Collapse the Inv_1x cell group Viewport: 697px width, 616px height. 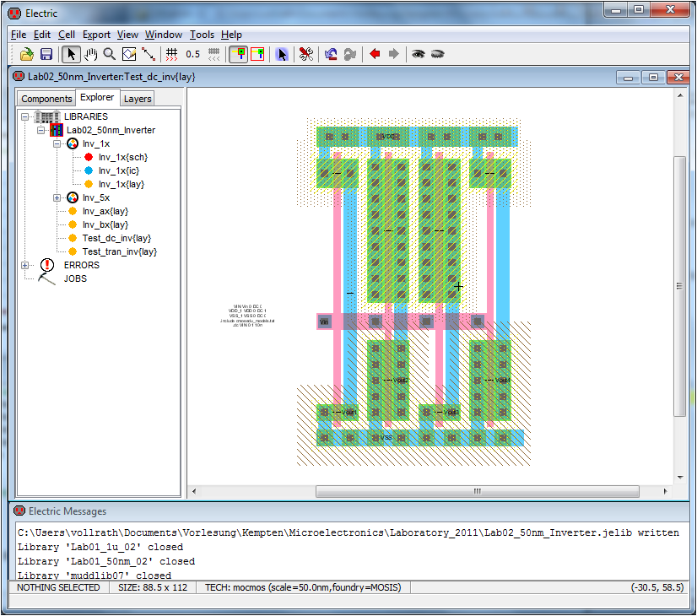coord(57,143)
